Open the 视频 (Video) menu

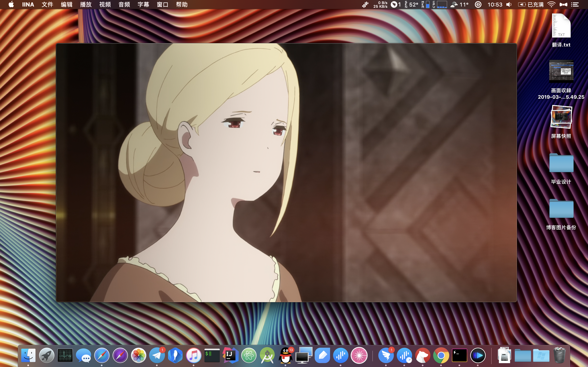click(105, 5)
